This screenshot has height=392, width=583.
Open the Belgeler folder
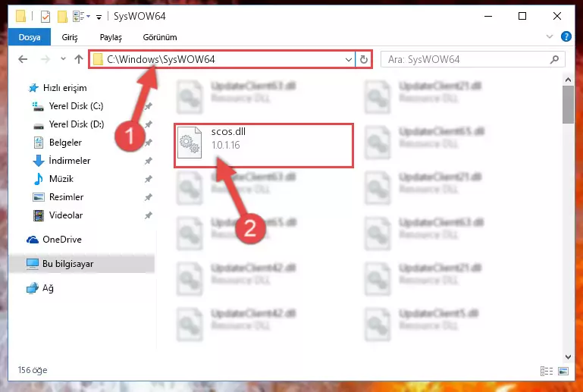65,143
